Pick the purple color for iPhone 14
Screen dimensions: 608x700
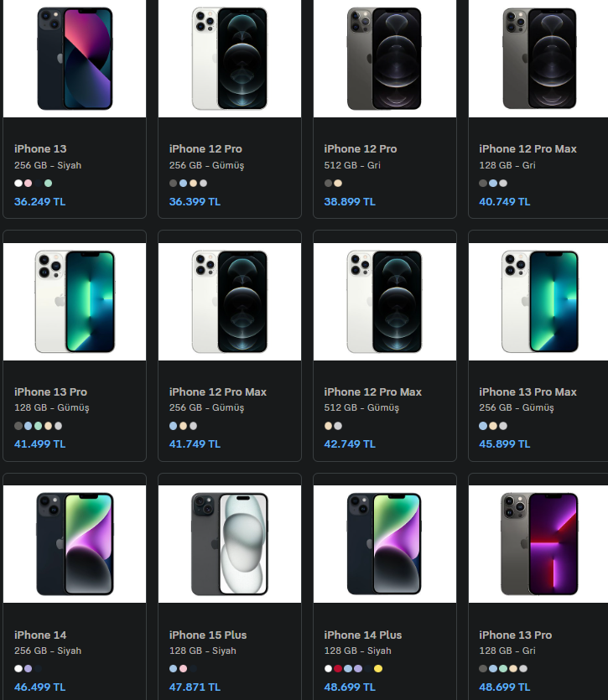[x=29, y=669]
